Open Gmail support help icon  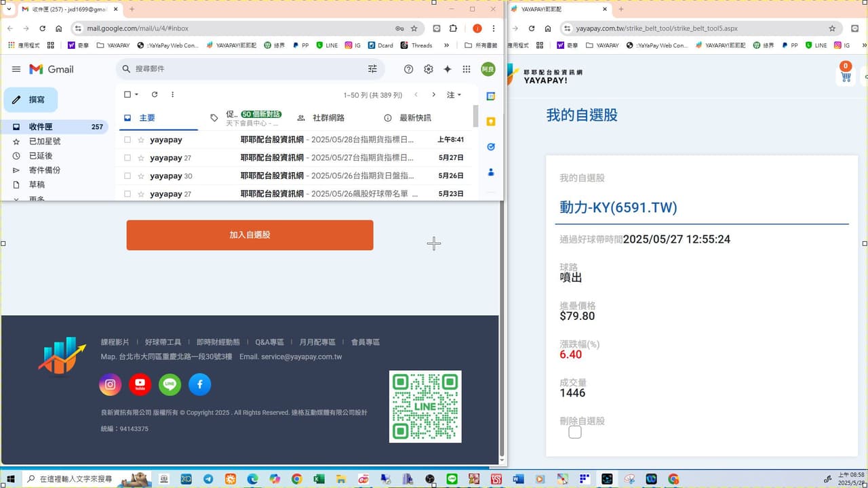(408, 69)
